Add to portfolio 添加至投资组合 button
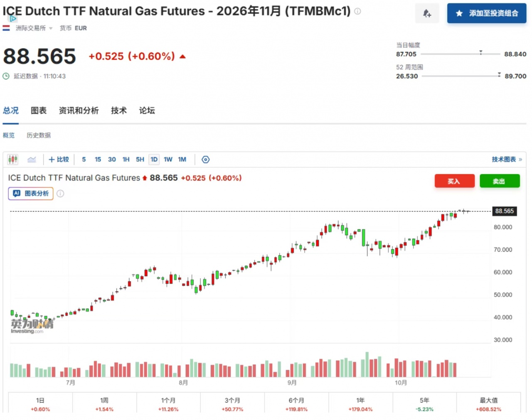 tap(487, 13)
